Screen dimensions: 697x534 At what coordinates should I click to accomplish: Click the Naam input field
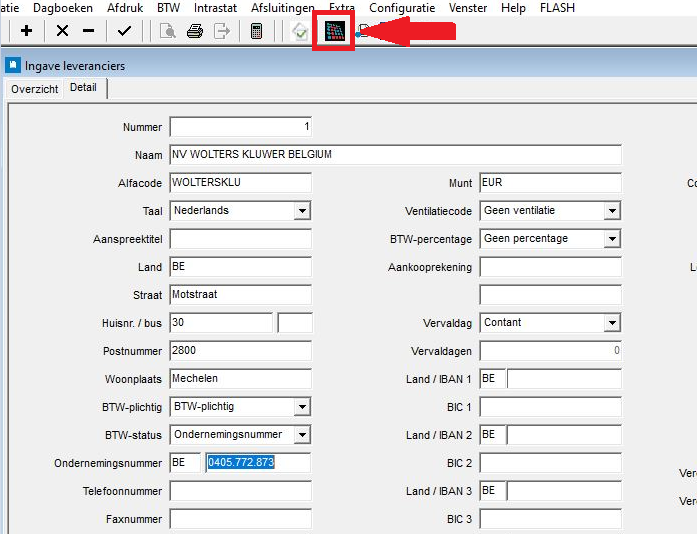click(x=395, y=155)
